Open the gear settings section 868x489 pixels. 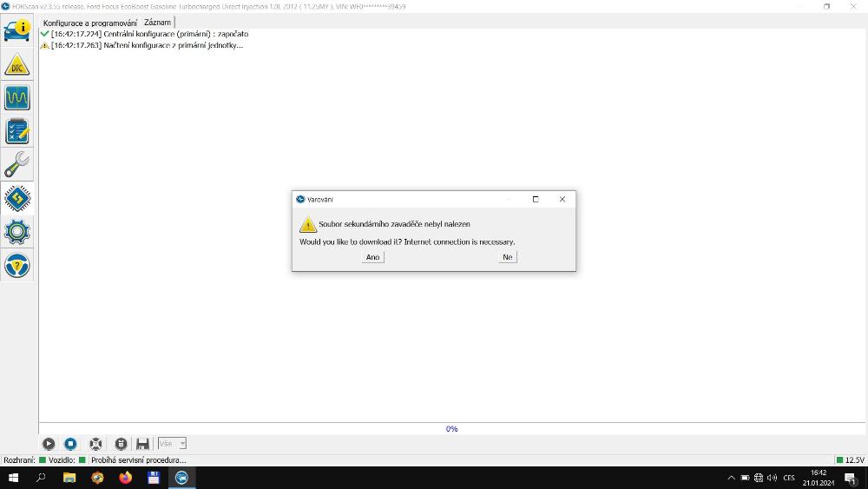pyautogui.click(x=17, y=231)
